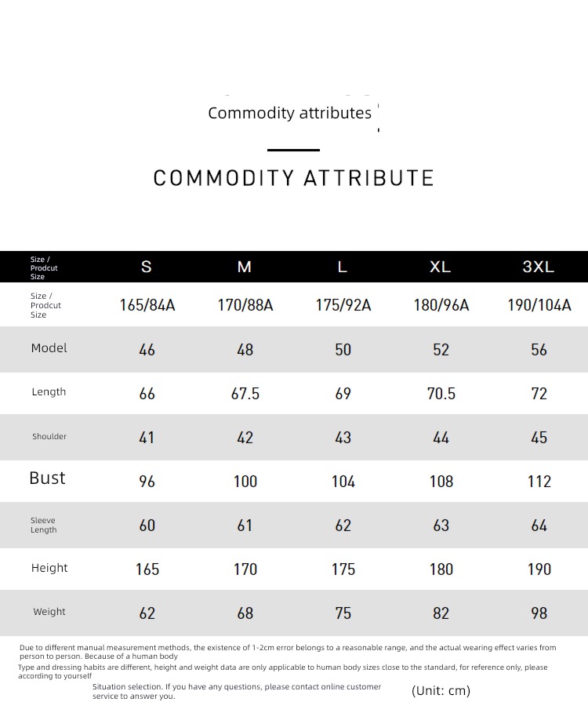Click the (Unit: cm) note
The width and height of the screenshot is (588, 702).
pos(441,690)
